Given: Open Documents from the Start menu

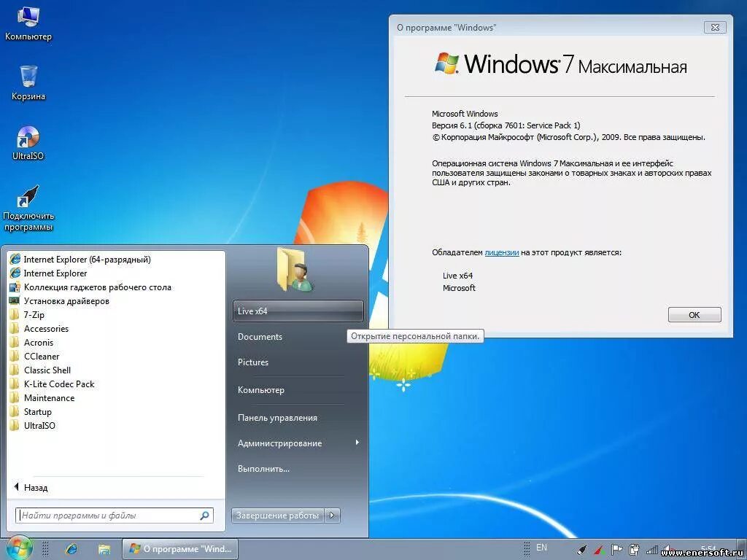Looking at the screenshot, I should [260, 337].
